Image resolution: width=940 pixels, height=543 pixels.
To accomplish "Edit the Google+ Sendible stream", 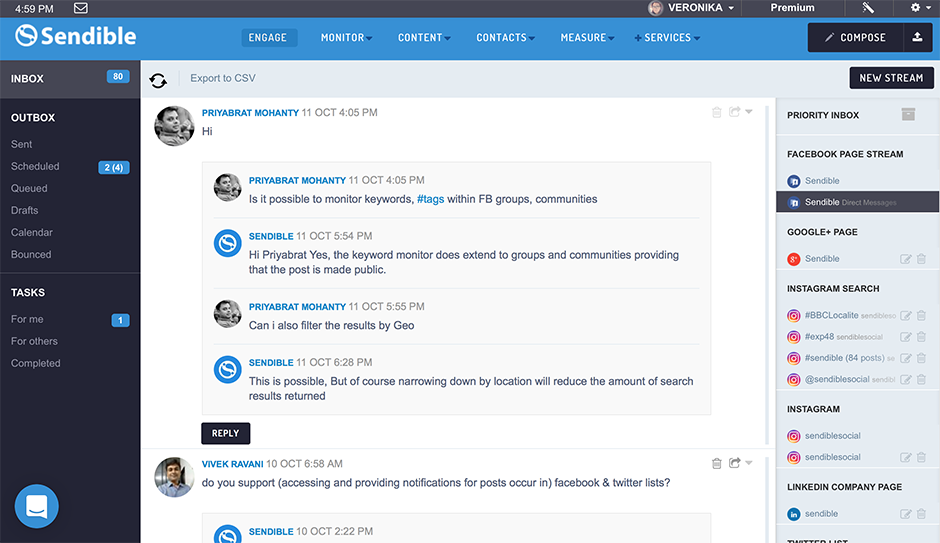I will coord(905,259).
